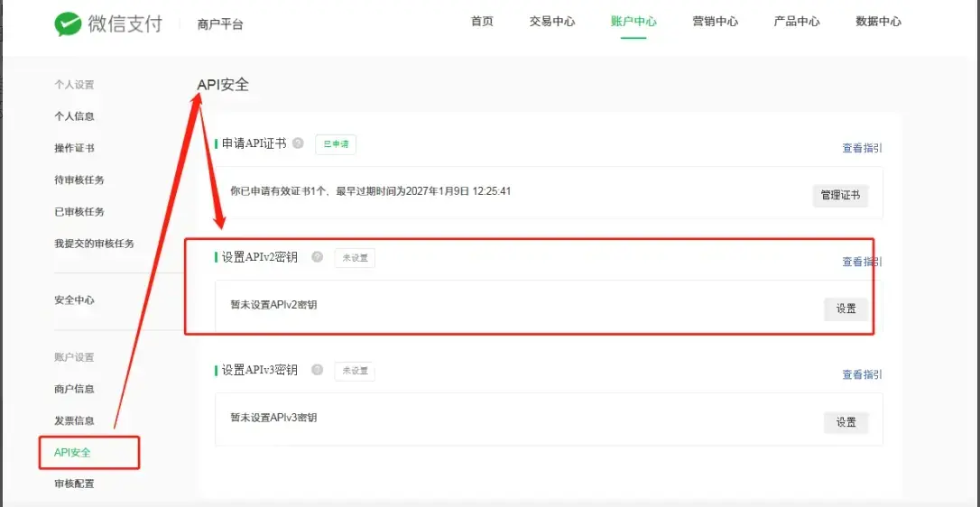980x507 pixels.
Task: Click 设置 button for APIv3 key
Action: point(846,422)
